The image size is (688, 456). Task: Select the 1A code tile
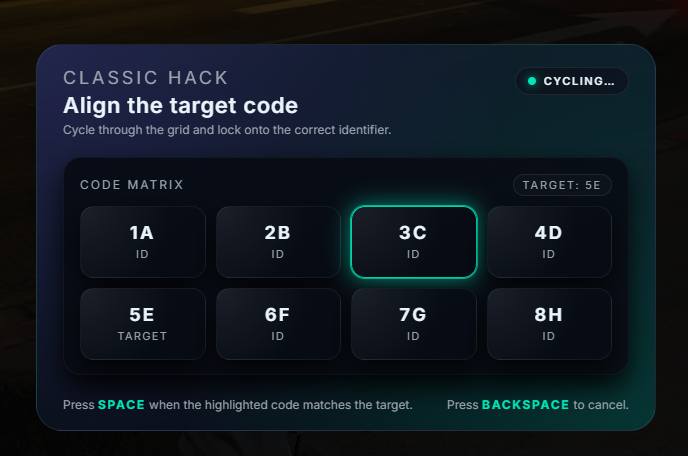[142, 241]
